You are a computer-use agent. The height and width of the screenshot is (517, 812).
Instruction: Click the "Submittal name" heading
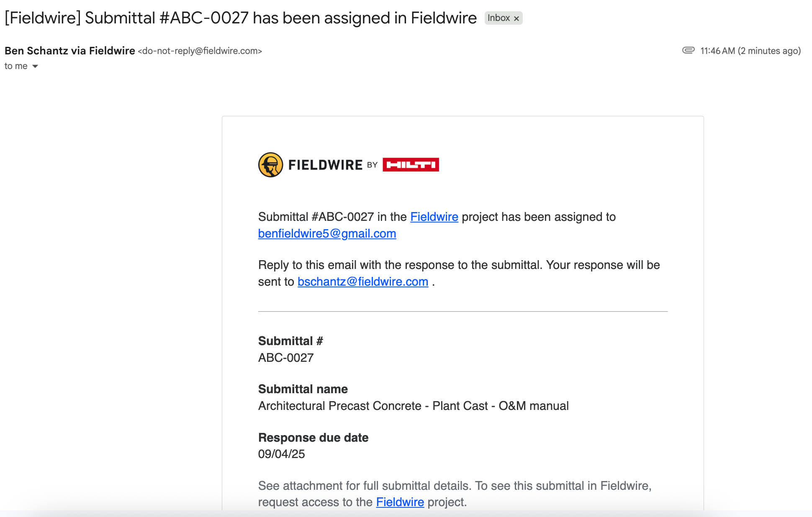(x=303, y=389)
